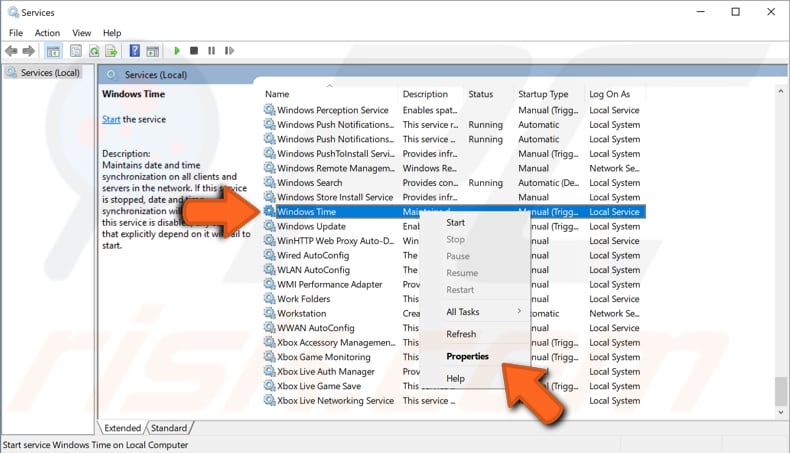Viewport: 790px width, 453px height.
Task: Click the gear icon beside Wired AutoConfig
Action: (270, 255)
